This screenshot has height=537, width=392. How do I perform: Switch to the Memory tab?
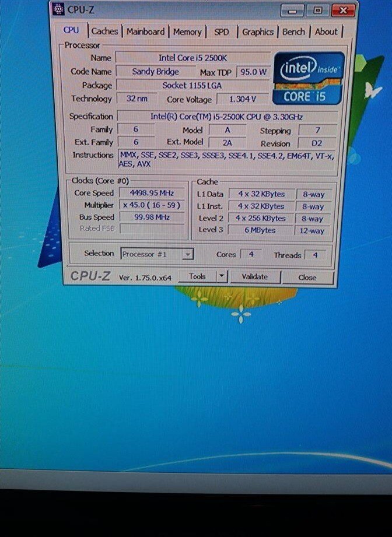[187, 32]
